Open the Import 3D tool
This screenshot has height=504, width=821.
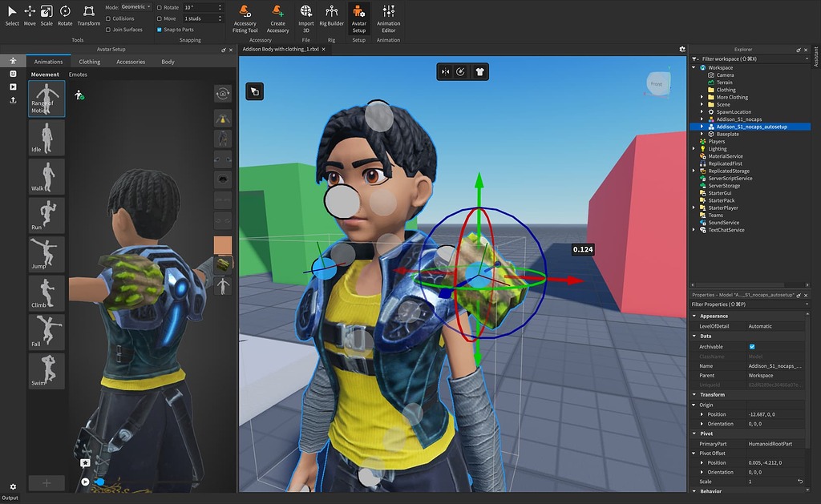[x=305, y=16]
